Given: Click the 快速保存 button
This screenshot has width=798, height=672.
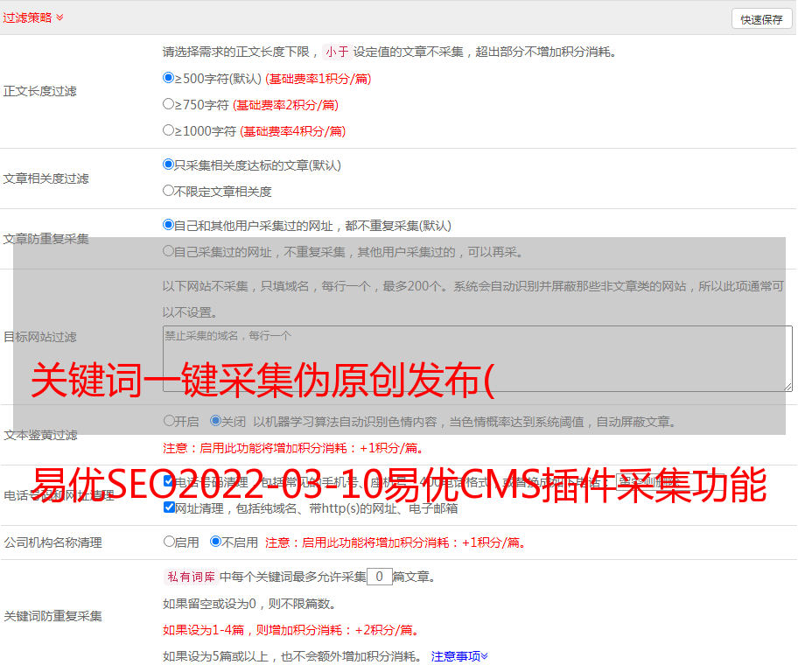Looking at the screenshot, I should pyautogui.click(x=761, y=19).
